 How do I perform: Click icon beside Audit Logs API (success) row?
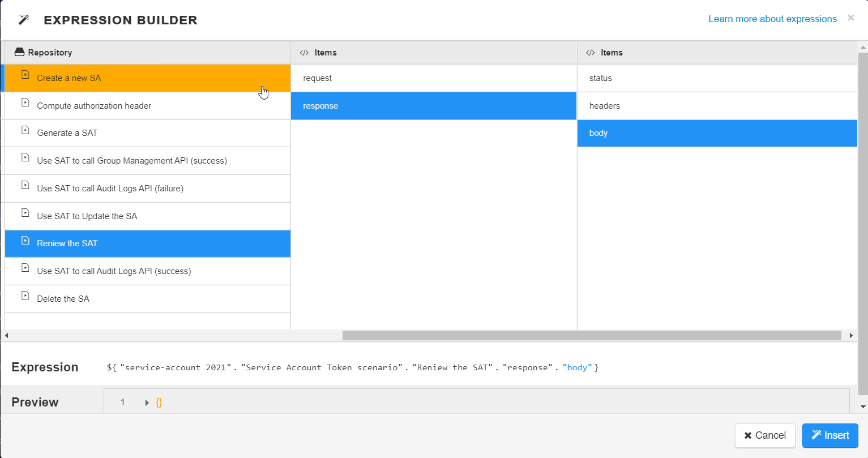pos(25,268)
